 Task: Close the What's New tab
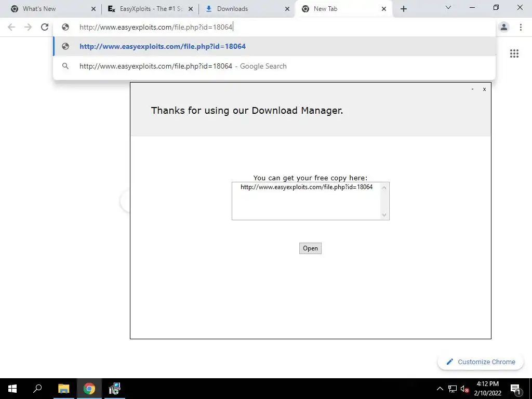point(94,9)
